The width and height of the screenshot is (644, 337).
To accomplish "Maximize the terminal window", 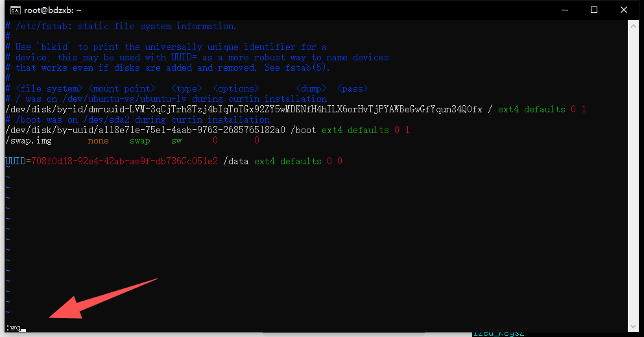I will tap(593, 10).
